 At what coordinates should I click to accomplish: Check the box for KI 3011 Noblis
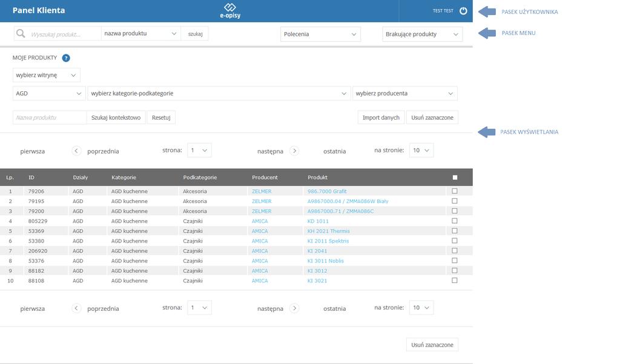[455, 261]
